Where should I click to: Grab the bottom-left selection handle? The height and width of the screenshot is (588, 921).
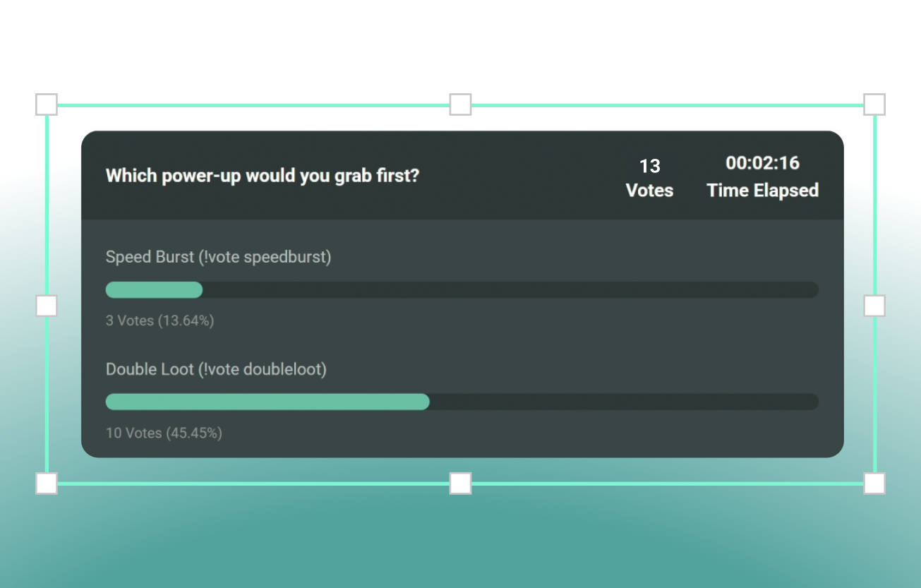pos(46,483)
